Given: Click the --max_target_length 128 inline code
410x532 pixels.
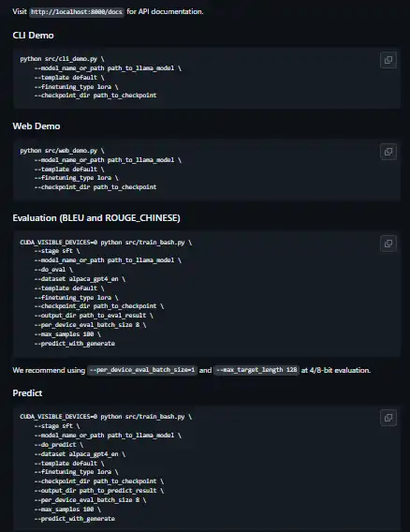Looking at the screenshot, I should (x=256, y=370).
